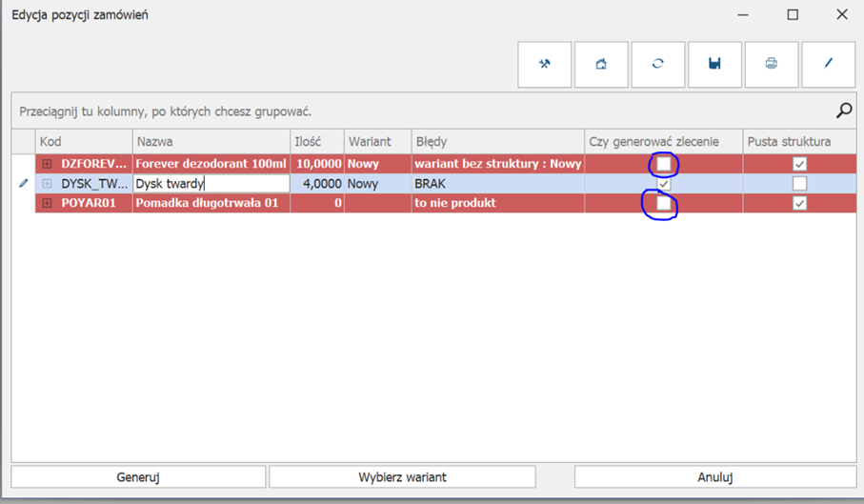
Task: Click the tools (hammer and wrench) toolbar icon
Action: (x=545, y=64)
